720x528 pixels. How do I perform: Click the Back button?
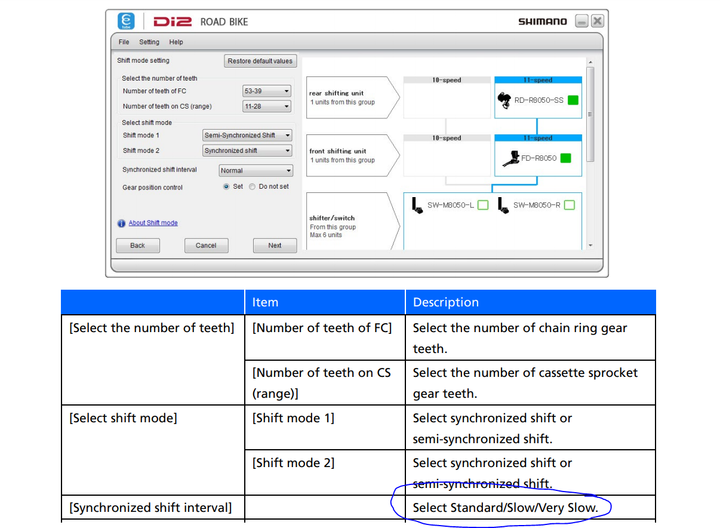138,246
